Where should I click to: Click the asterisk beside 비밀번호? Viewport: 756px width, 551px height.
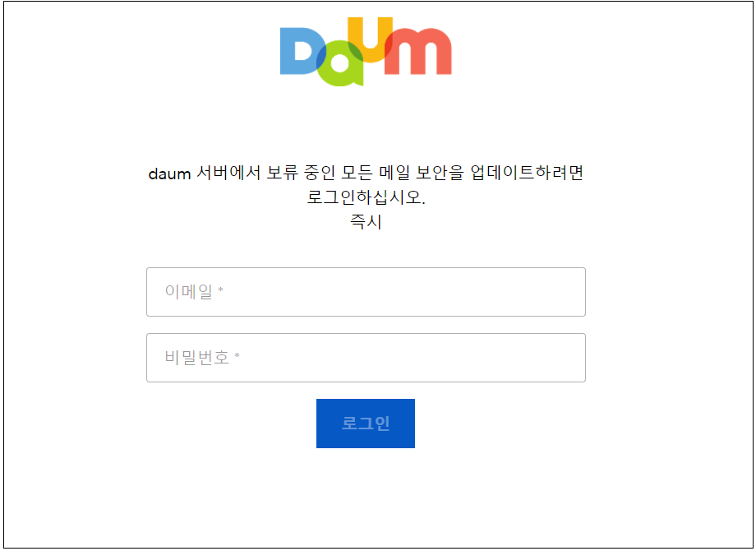(237, 355)
